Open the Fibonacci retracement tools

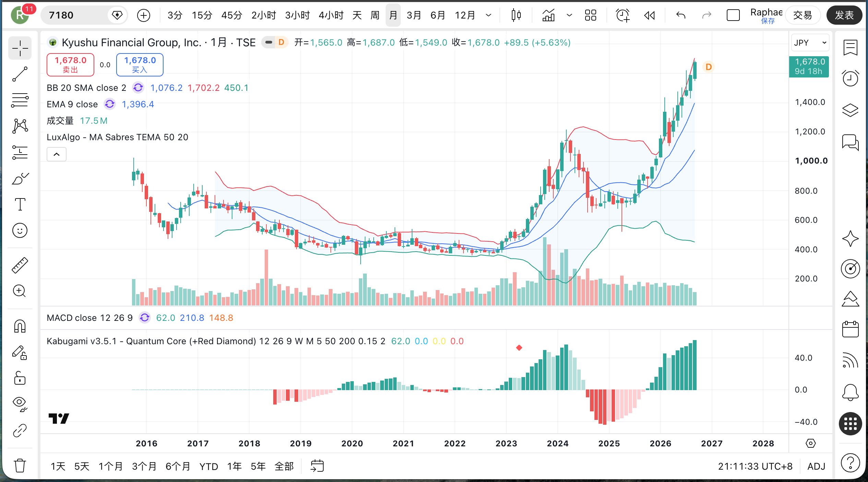coord(20,100)
